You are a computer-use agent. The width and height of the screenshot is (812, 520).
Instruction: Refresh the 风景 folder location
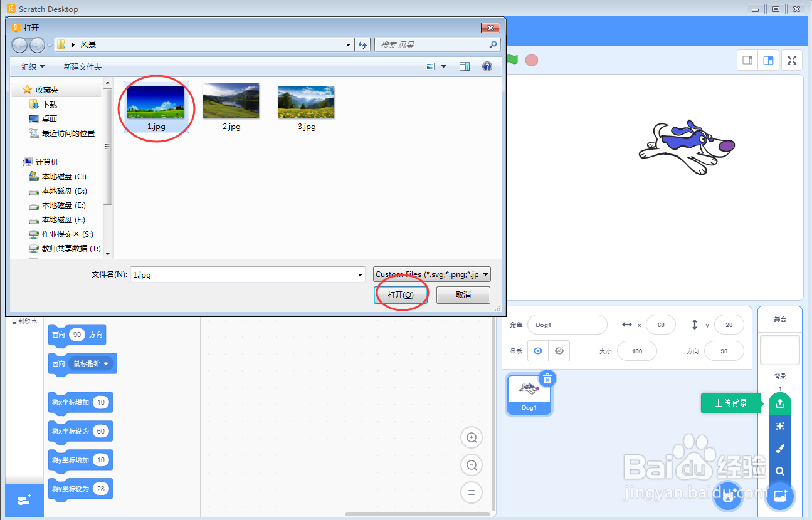362,45
